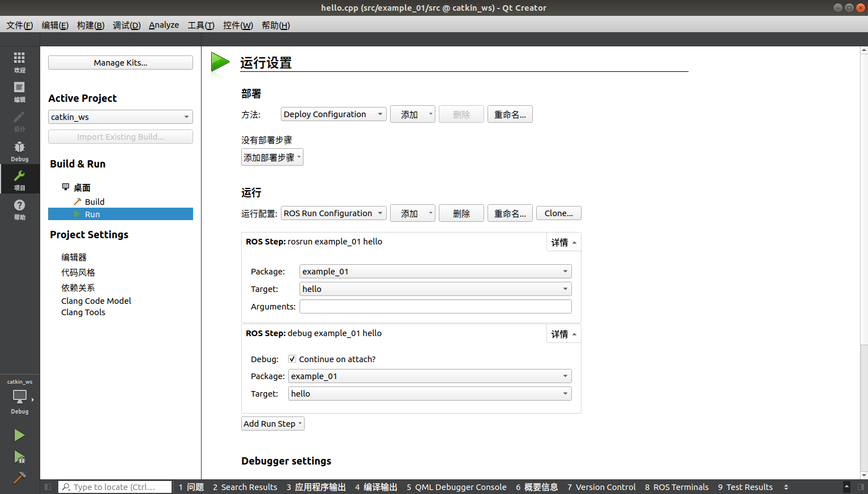
Task: Click the Arguments input field
Action: click(435, 306)
